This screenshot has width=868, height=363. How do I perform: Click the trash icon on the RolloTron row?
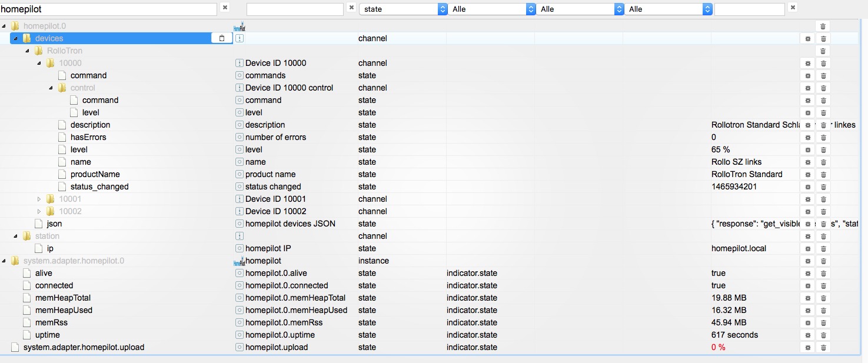823,51
